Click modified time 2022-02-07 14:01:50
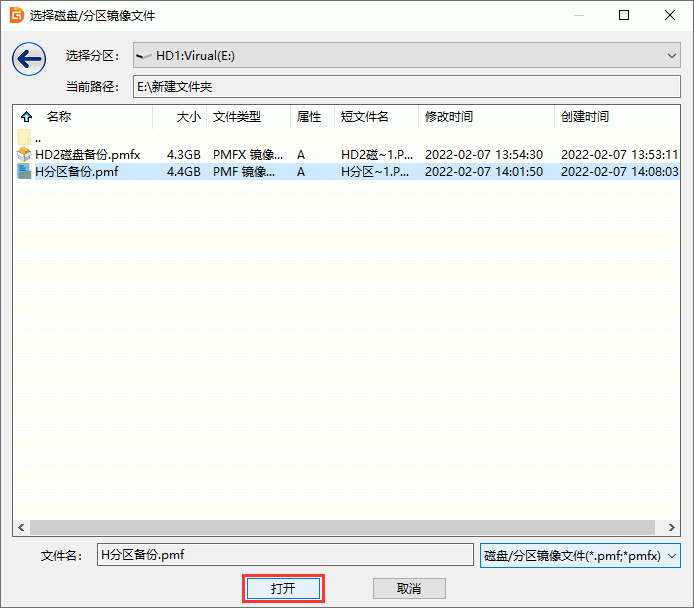This screenshot has width=694, height=608. 484,172
